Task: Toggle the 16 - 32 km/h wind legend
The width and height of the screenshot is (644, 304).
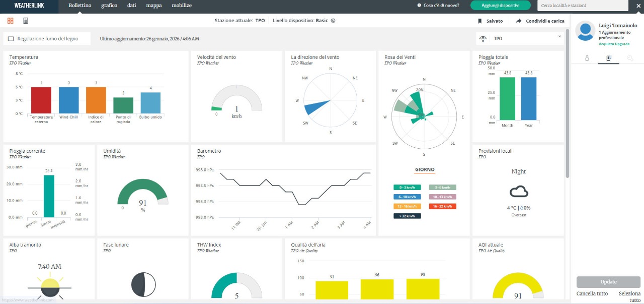Action: click(442, 206)
